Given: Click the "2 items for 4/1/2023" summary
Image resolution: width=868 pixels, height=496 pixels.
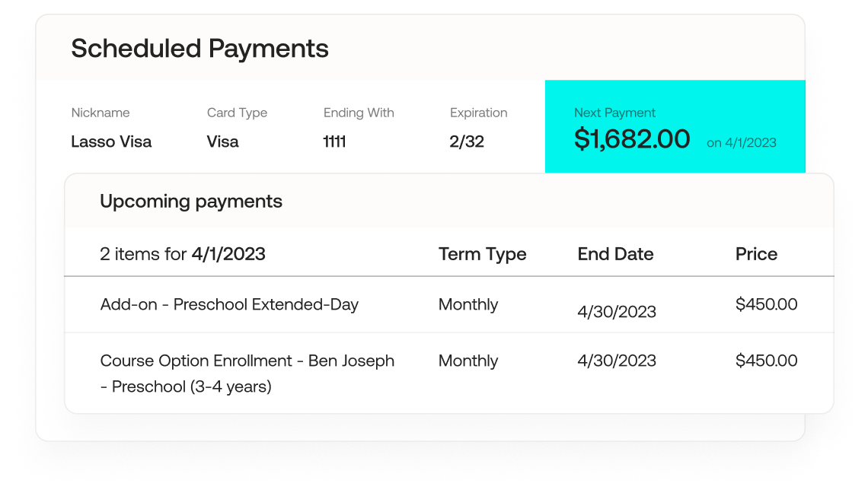Looking at the screenshot, I should point(183,254).
